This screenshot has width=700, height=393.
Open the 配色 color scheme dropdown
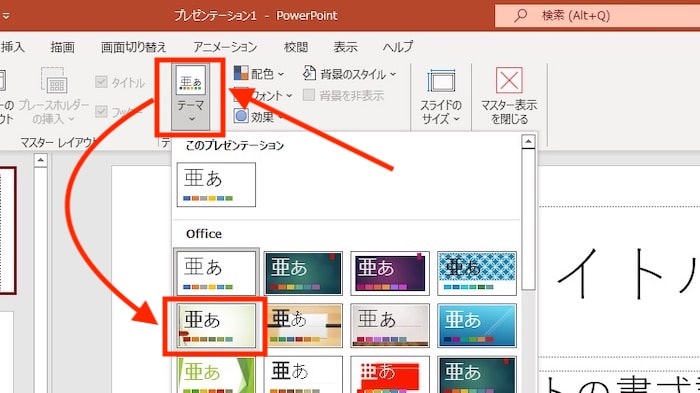coord(259,74)
